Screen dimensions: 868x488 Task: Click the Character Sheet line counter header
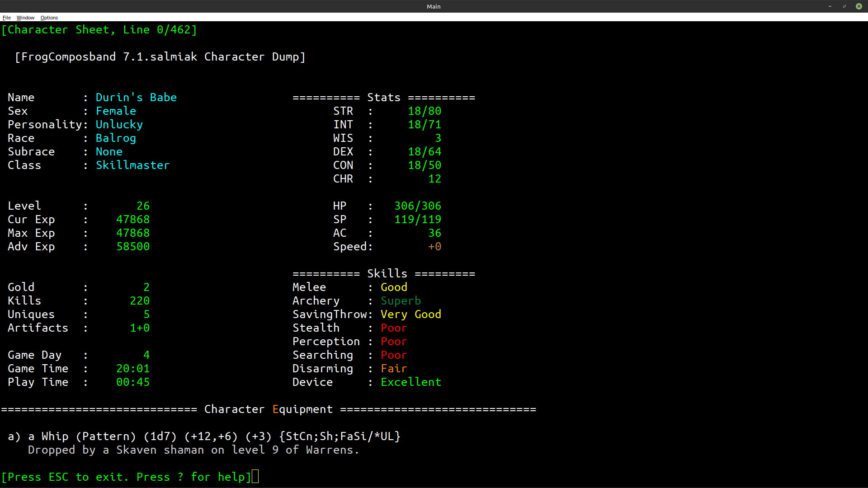(x=99, y=30)
